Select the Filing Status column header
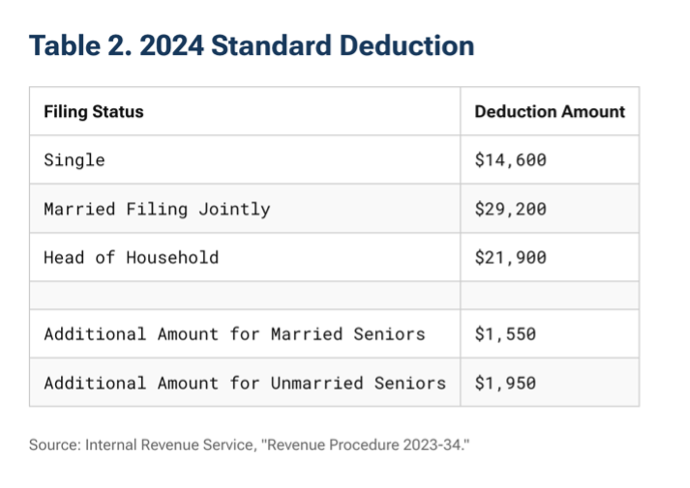 click(93, 111)
